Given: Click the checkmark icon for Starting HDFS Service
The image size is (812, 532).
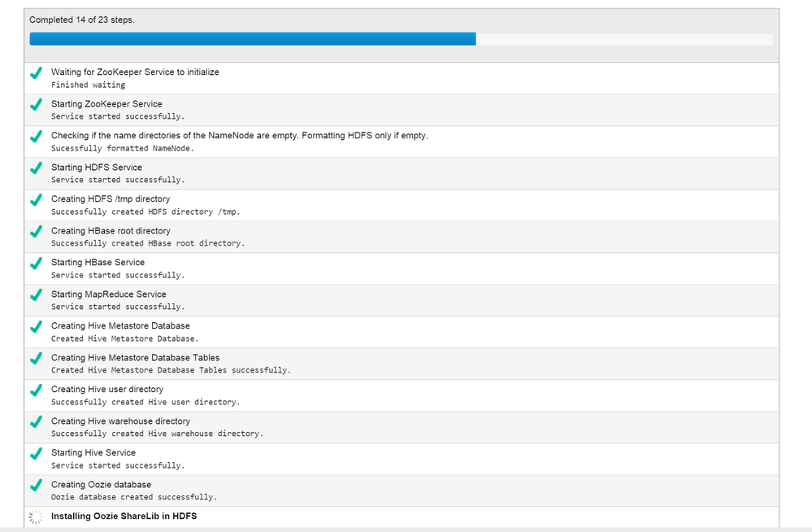Looking at the screenshot, I should click(36, 168).
